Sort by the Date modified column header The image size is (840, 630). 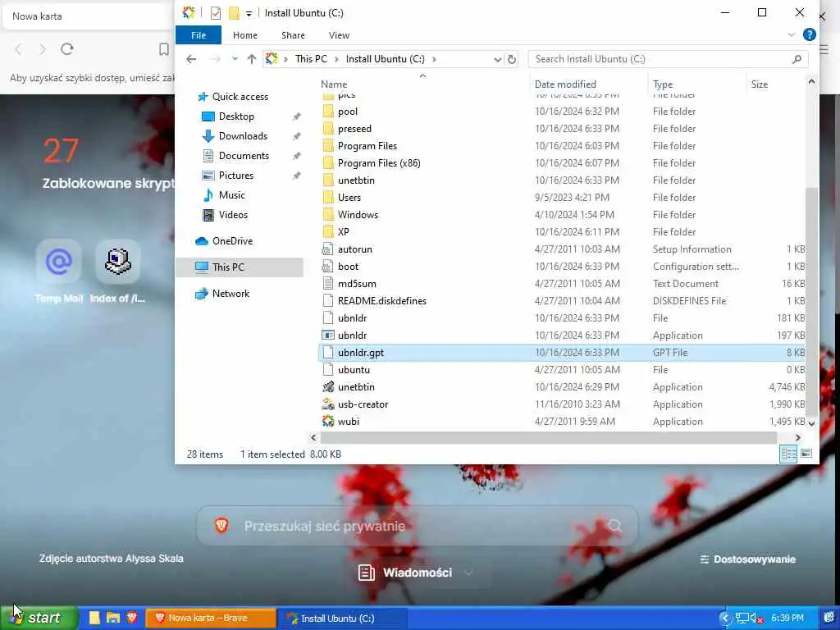pyautogui.click(x=565, y=84)
